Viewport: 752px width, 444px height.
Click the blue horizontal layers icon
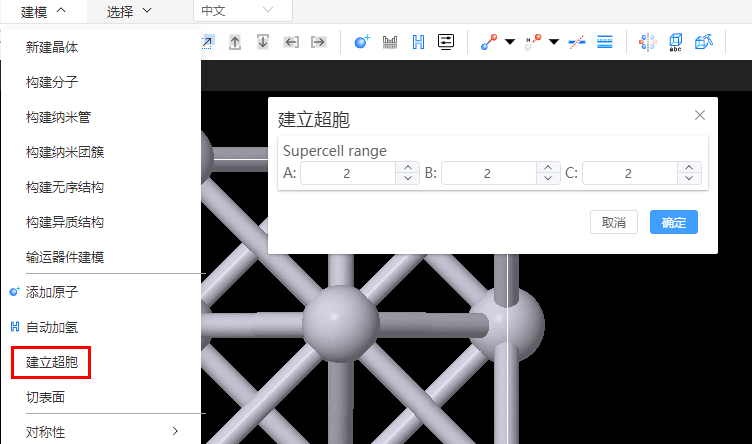pyautogui.click(x=605, y=42)
